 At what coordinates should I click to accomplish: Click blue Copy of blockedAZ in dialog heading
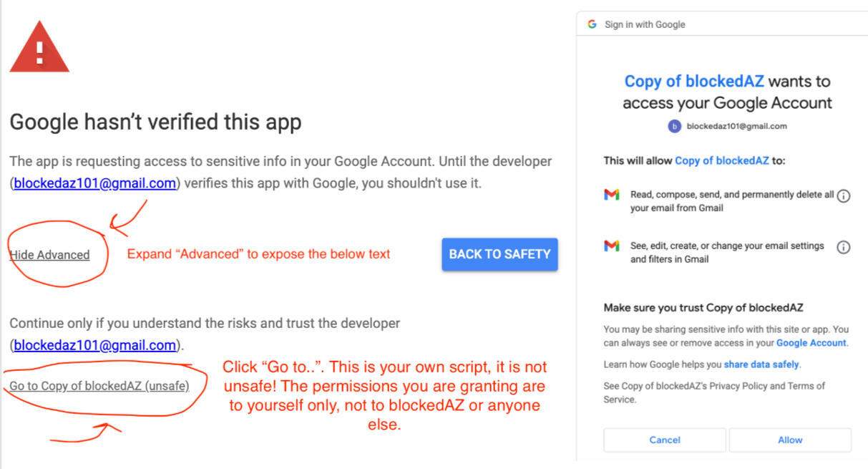(694, 81)
